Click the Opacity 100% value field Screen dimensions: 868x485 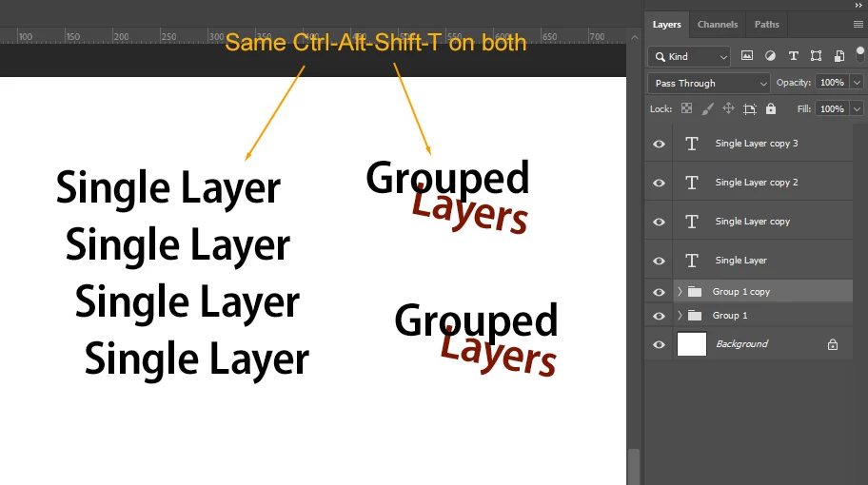pos(832,83)
